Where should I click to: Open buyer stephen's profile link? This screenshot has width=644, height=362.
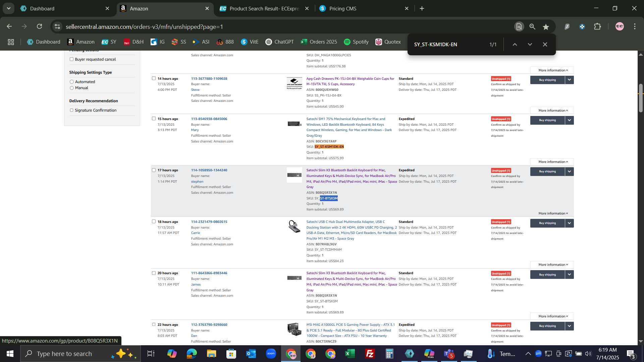pyautogui.click(x=197, y=181)
